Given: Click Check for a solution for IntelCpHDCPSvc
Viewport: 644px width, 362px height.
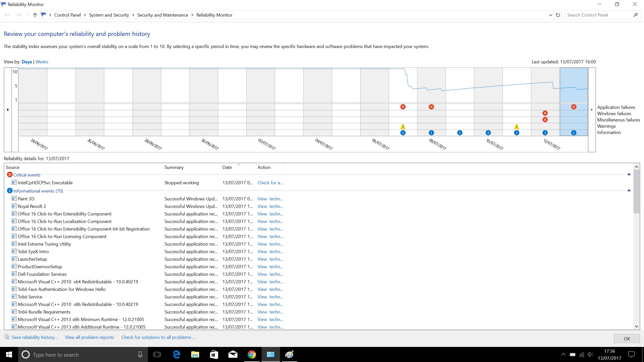Looking at the screenshot, I should [270, 183].
